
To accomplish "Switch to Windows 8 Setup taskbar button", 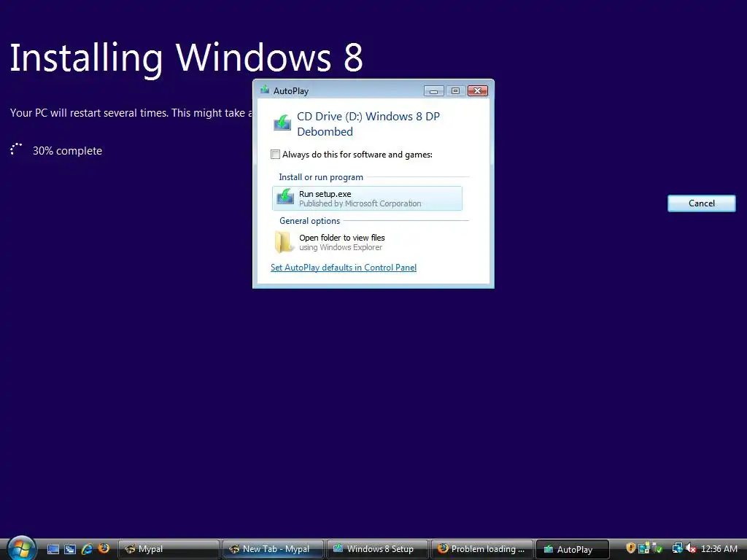I will (377, 549).
